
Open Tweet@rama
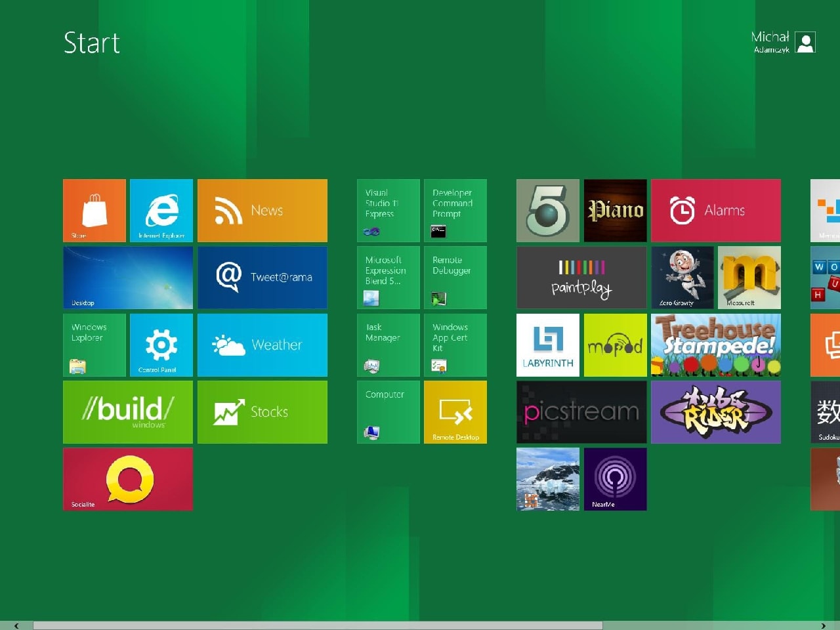point(262,278)
